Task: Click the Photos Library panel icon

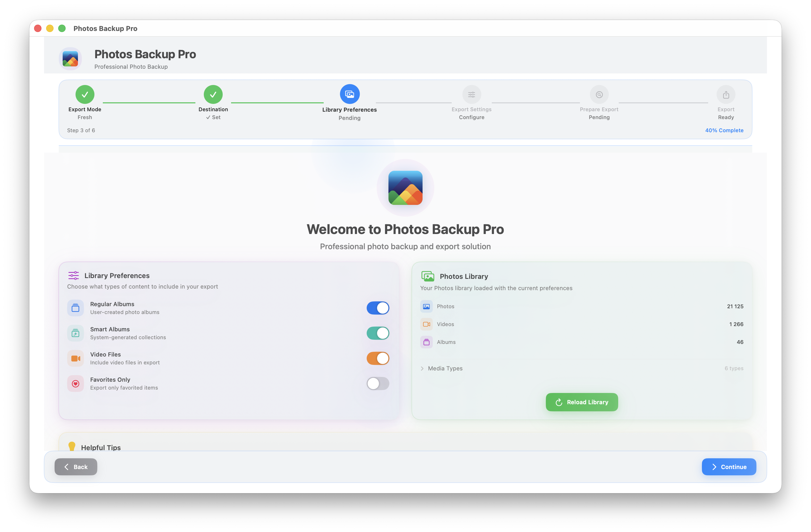Action: 428,276
